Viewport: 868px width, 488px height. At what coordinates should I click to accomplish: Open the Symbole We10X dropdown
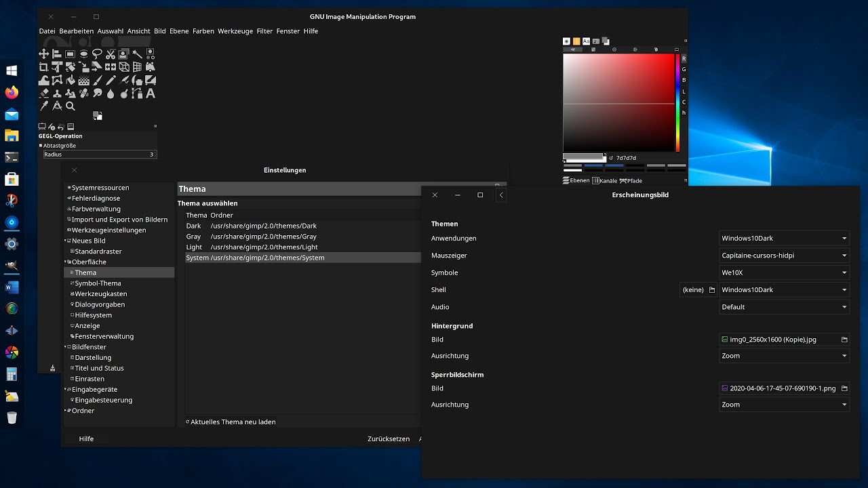pyautogui.click(x=784, y=272)
